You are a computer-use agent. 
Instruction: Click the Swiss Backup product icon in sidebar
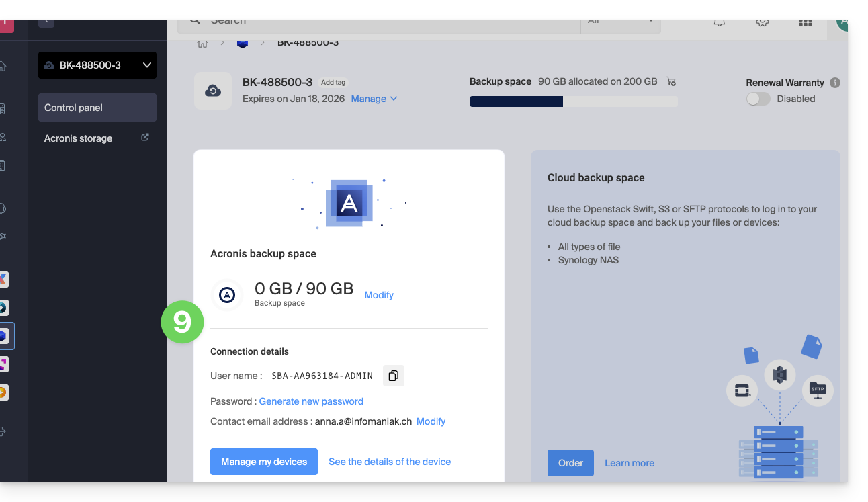(x=3, y=335)
